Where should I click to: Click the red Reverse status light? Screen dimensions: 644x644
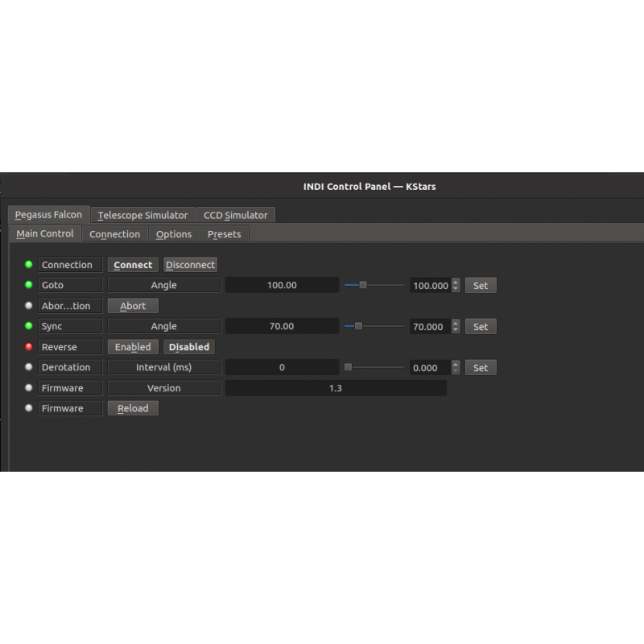point(29,347)
